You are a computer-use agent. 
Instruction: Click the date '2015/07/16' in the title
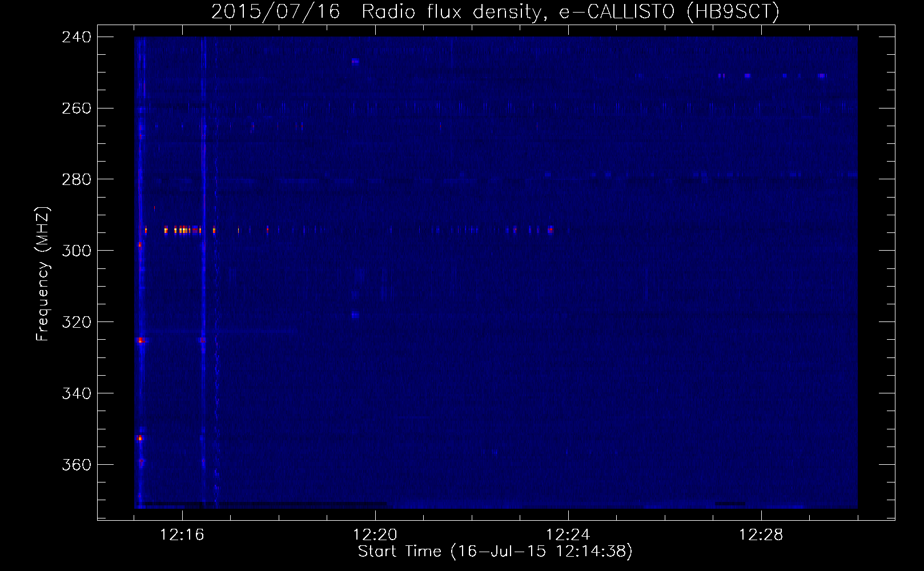click(x=276, y=11)
